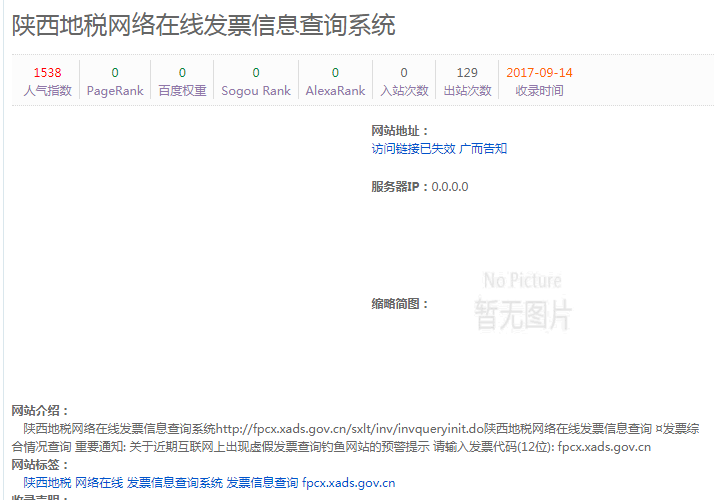The height and width of the screenshot is (500, 714).
Task: Click the page title 陕西地税网络在线发票信息查询系统
Action: 204,25
